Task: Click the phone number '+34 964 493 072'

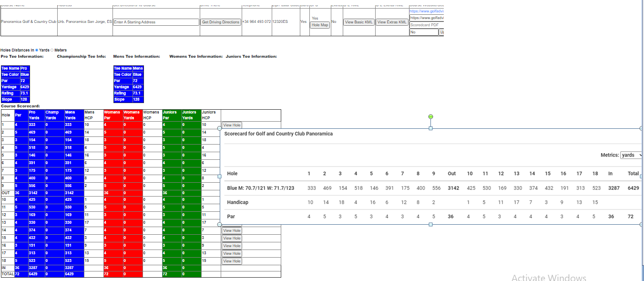Action: (x=256, y=22)
